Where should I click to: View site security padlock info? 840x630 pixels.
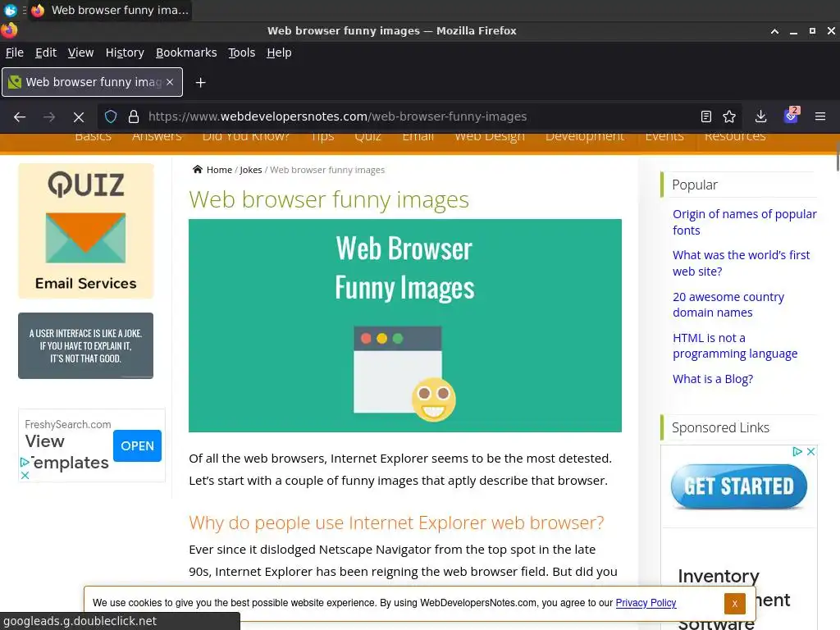[x=134, y=116]
